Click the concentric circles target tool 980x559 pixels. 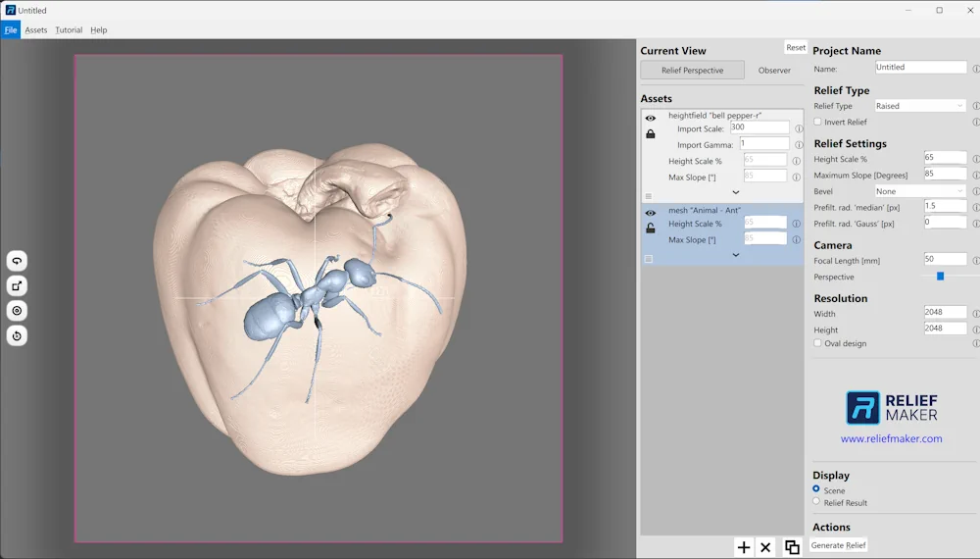pyautogui.click(x=17, y=311)
